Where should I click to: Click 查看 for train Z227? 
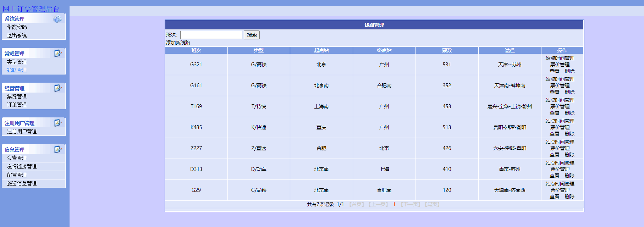(x=555, y=155)
